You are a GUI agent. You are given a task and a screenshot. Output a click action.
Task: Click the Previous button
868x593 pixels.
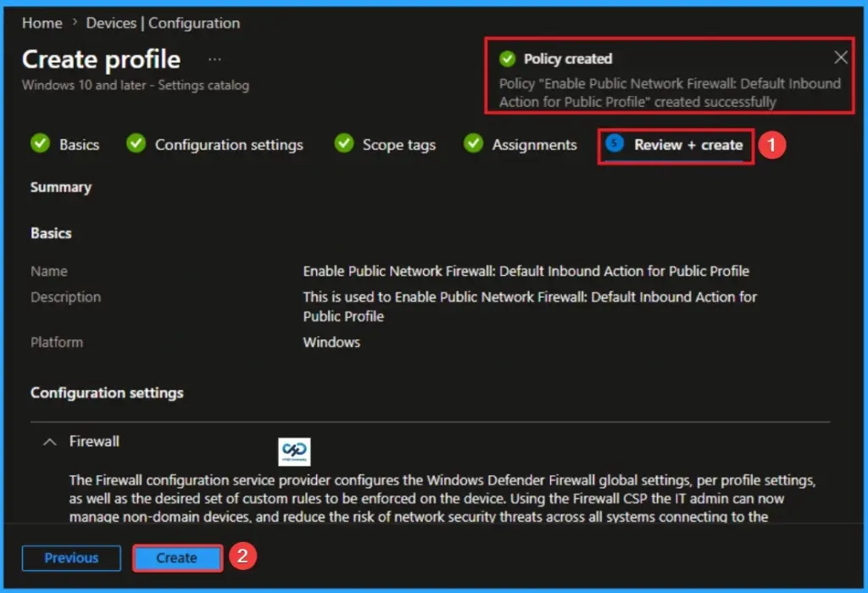(x=70, y=557)
